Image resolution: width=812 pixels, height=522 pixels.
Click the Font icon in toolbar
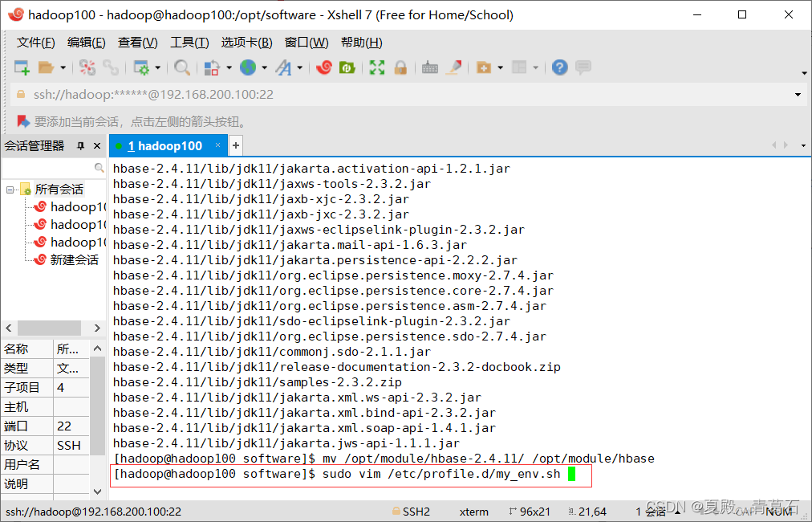283,67
